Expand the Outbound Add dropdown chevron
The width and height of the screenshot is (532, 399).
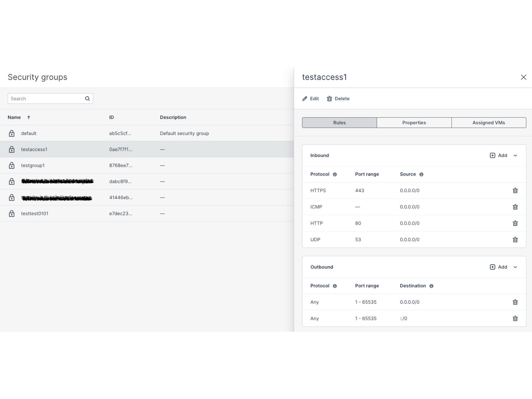point(515,267)
